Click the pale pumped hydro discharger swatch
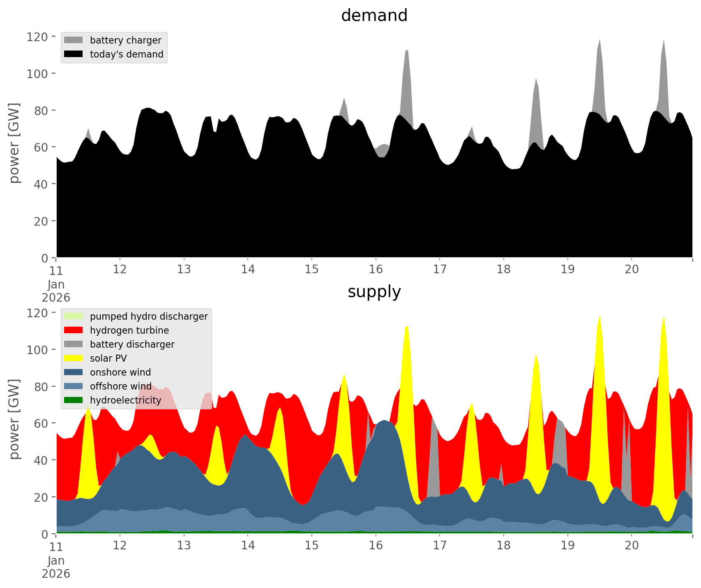This screenshot has height=588, width=701. [74, 316]
